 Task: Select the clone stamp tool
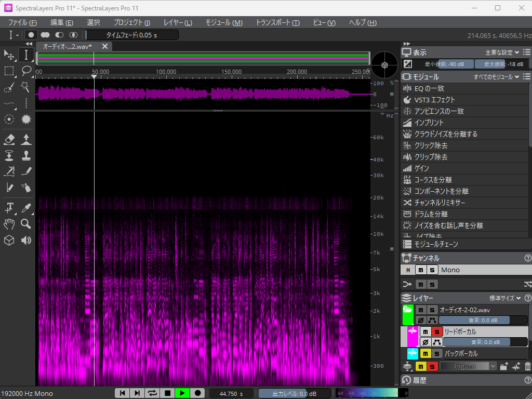point(26,155)
